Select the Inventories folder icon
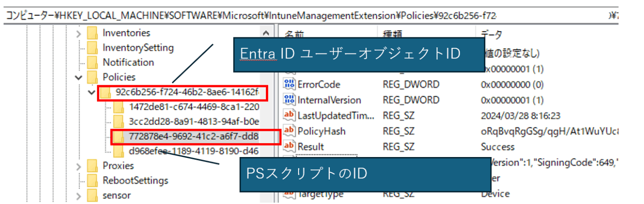 tap(92, 33)
